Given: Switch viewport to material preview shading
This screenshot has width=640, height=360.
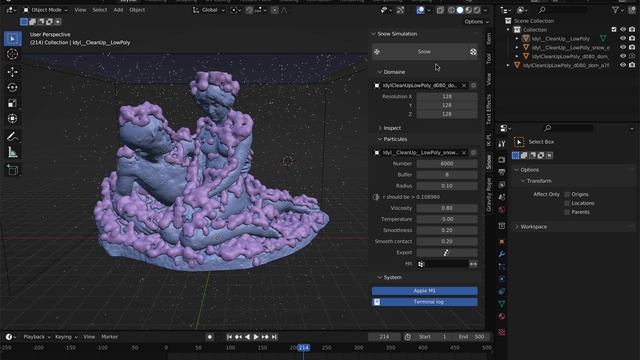Looking at the screenshot, I should 469,10.
